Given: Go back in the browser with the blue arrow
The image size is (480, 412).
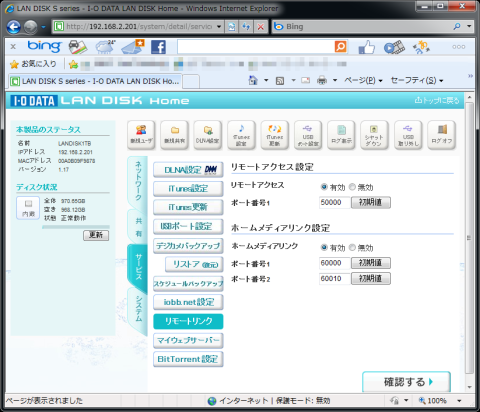Looking at the screenshot, I should pos(14,27).
